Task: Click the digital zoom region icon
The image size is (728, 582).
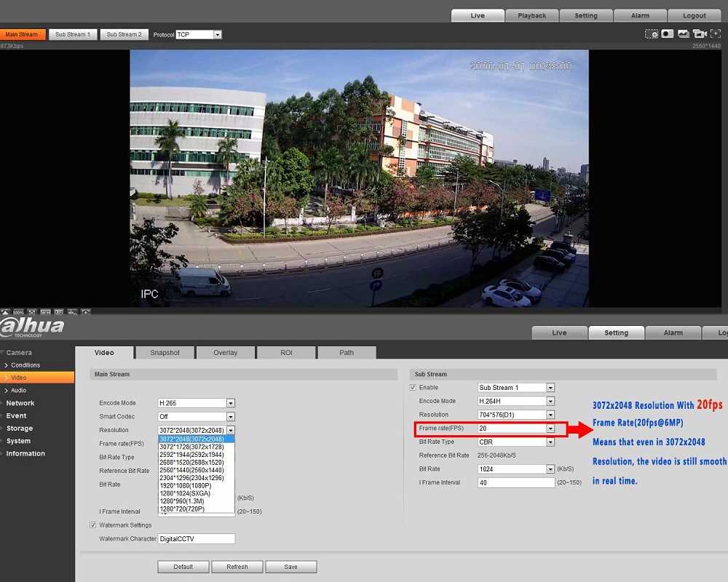Action: click(x=652, y=33)
